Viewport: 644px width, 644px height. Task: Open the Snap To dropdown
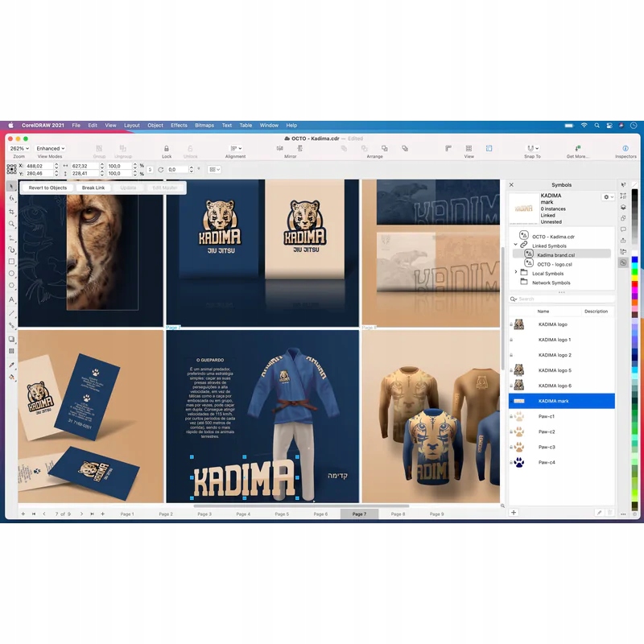coord(533,148)
